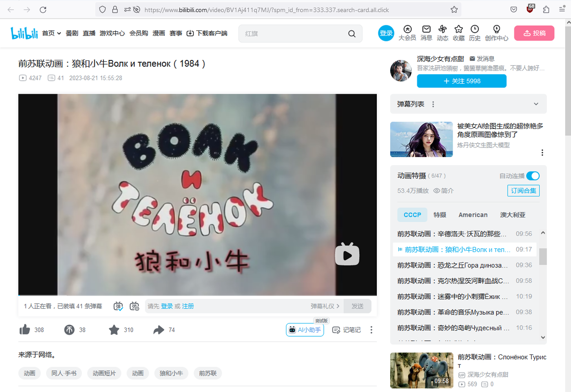Click 订阅合集 subscribe button

coord(523,191)
